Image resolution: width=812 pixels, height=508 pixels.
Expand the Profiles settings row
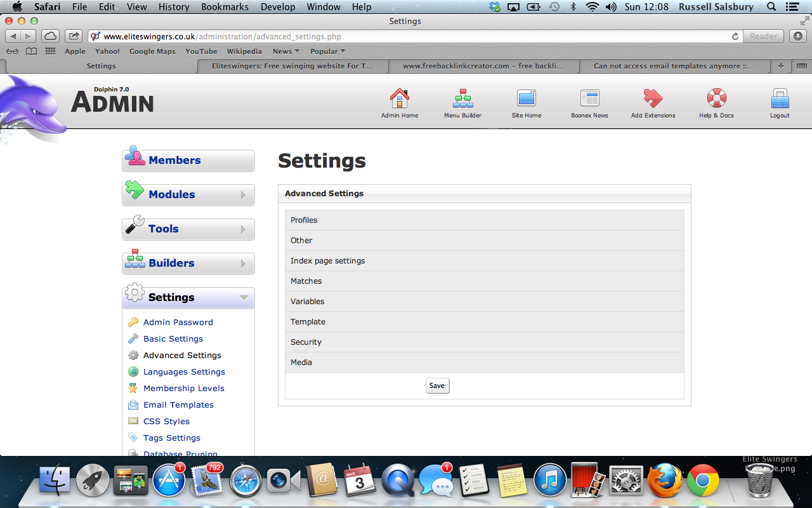point(484,220)
